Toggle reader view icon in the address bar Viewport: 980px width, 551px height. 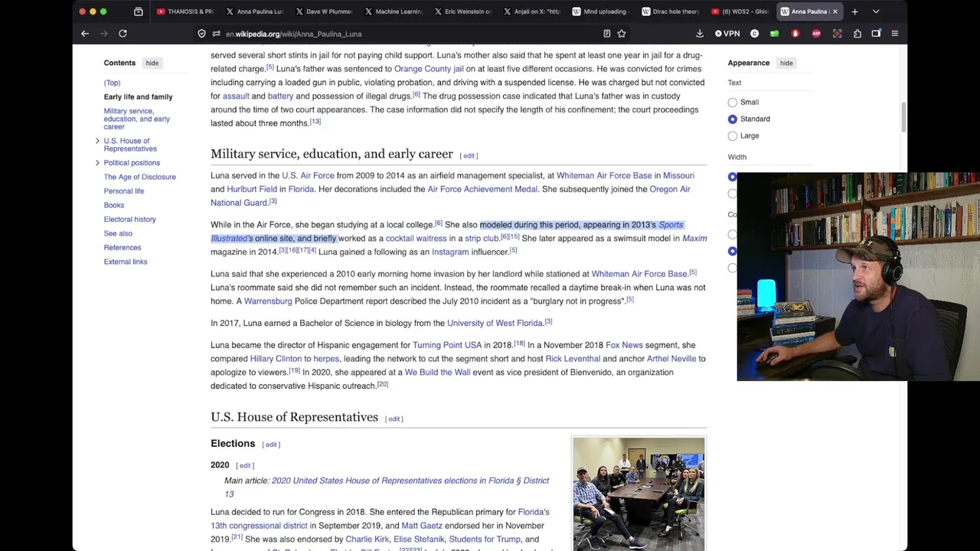pos(606,34)
